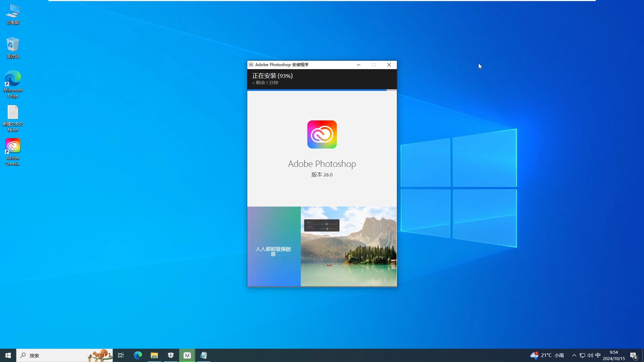Click the Creative Cloud logo in installer
This screenshot has width=644, height=362.
(x=322, y=134)
